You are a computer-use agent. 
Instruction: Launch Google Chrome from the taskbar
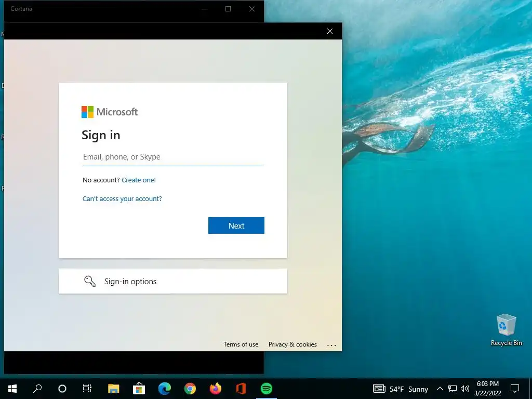(x=190, y=389)
